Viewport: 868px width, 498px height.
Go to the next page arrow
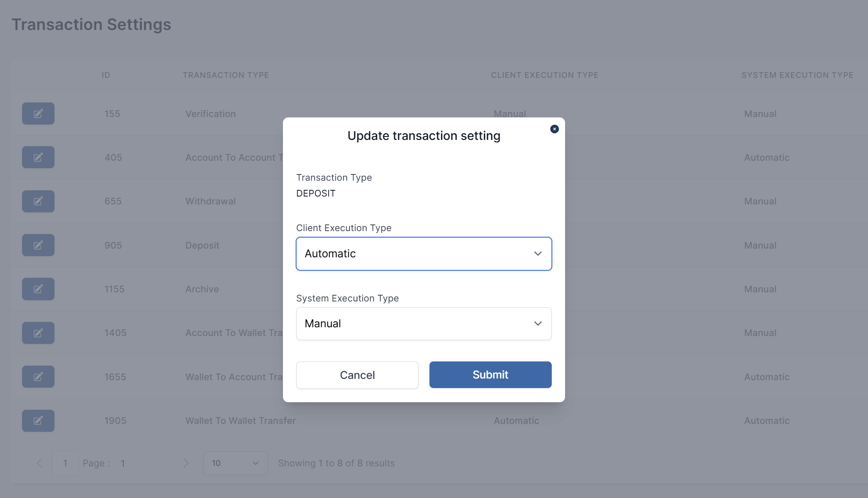point(186,463)
